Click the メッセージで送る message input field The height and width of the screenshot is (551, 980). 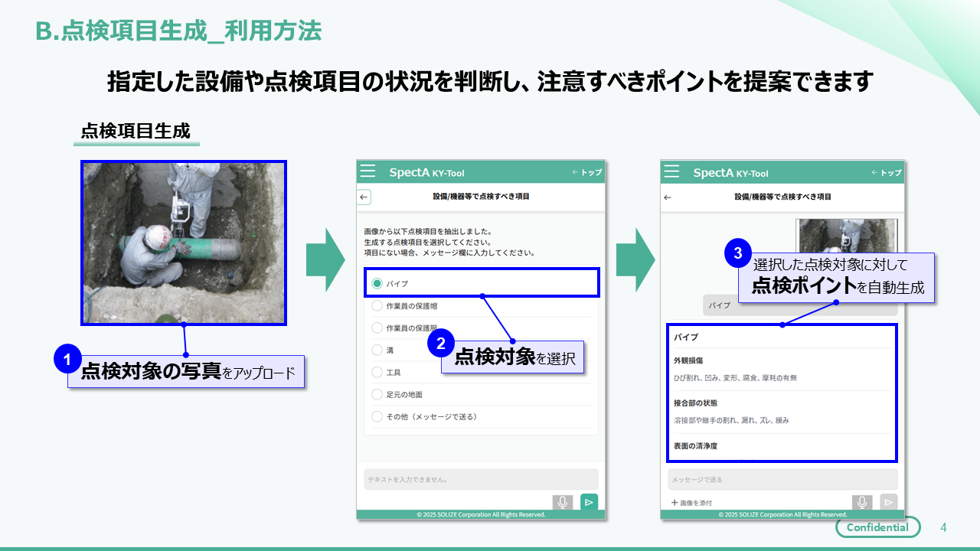(x=782, y=480)
